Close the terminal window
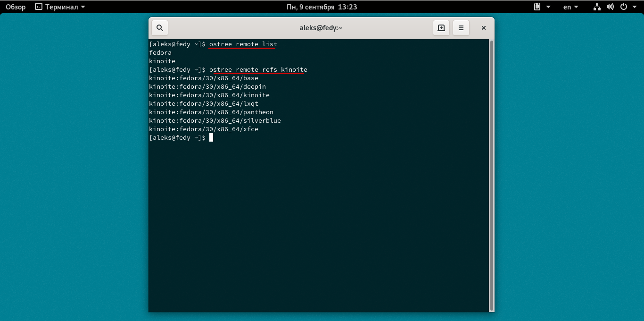This screenshot has width=644, height=321. pos(483,28)
